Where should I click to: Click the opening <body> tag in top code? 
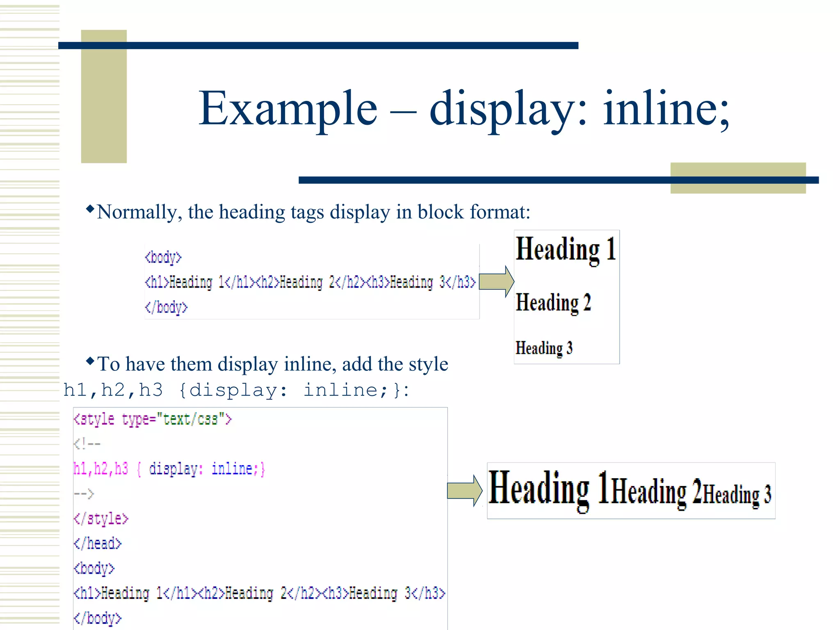click(x=163, y=258)
